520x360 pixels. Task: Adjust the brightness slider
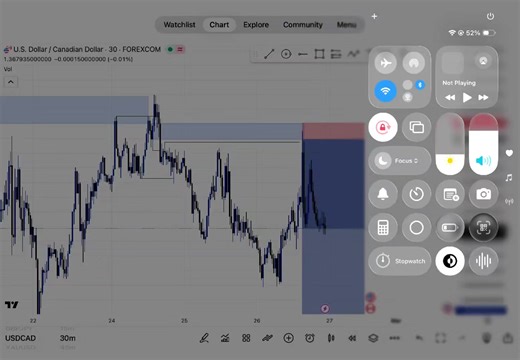point(450,144)
